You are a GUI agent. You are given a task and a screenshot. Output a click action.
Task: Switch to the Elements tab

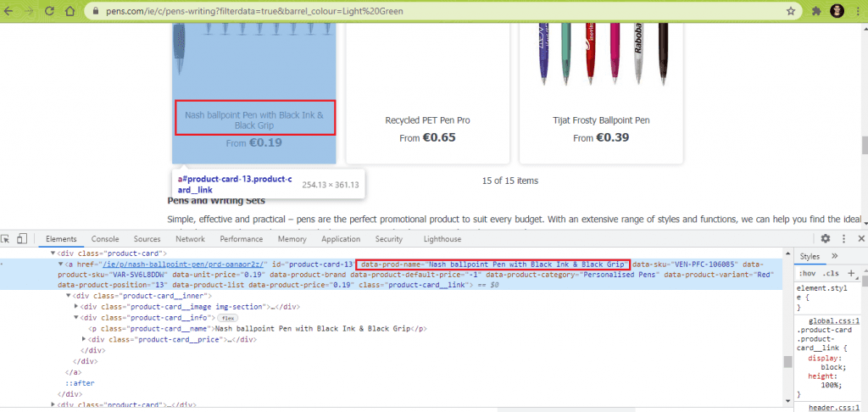point(61,239)
